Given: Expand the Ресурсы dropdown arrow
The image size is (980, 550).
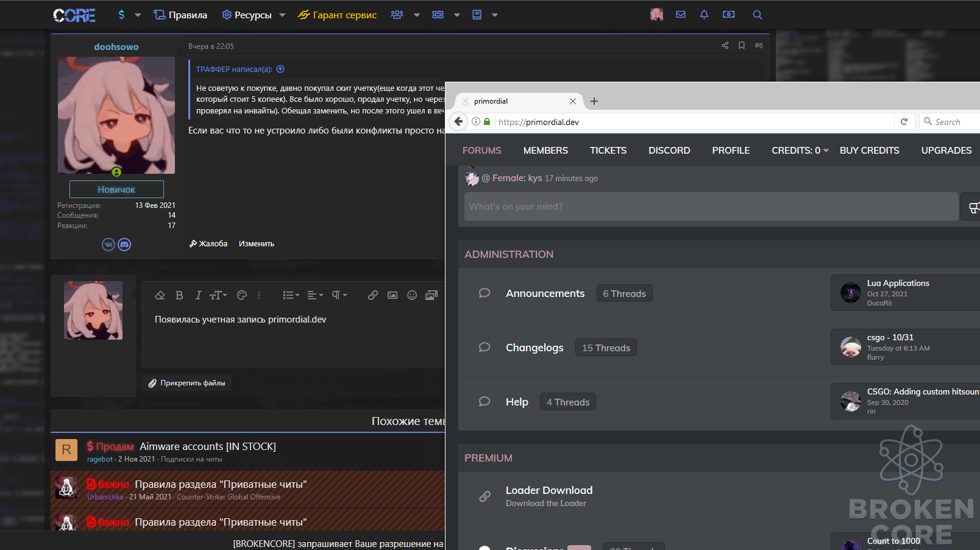Looking at the screenshot, I should tap(282, 15).
